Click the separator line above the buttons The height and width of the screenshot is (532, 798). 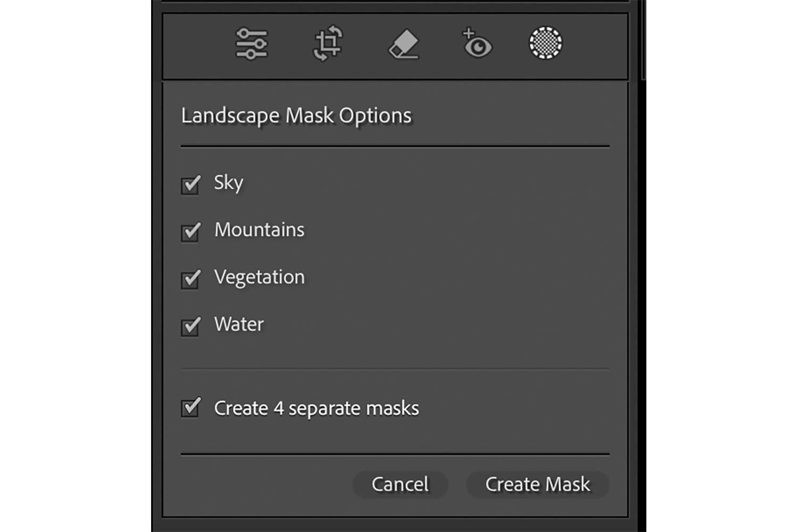(x=394, y=454)
